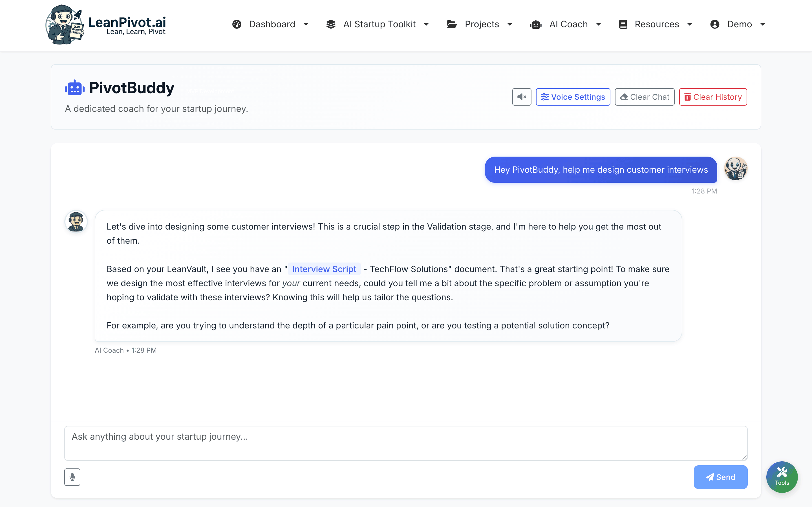Screen dimensions: 812x507
Task: Toggle the floating Tools panel
Action: point(782,477)
